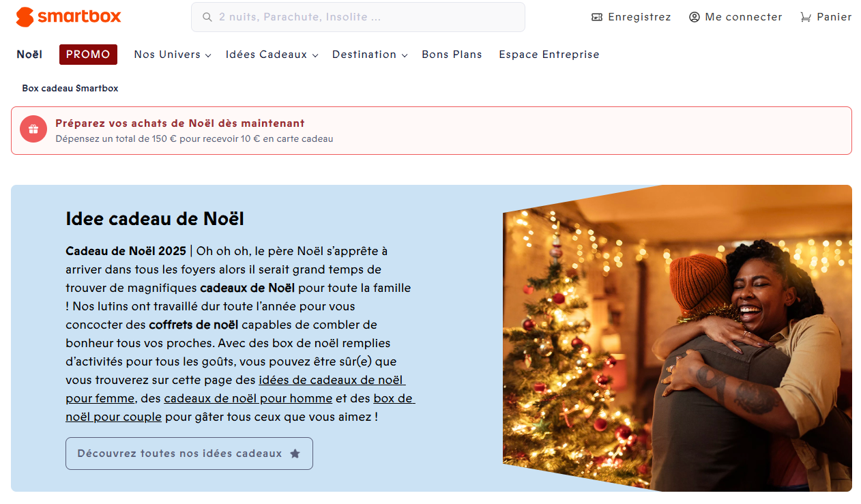
Task: Go to Espace Entreprise
Action: coord(549,55)
